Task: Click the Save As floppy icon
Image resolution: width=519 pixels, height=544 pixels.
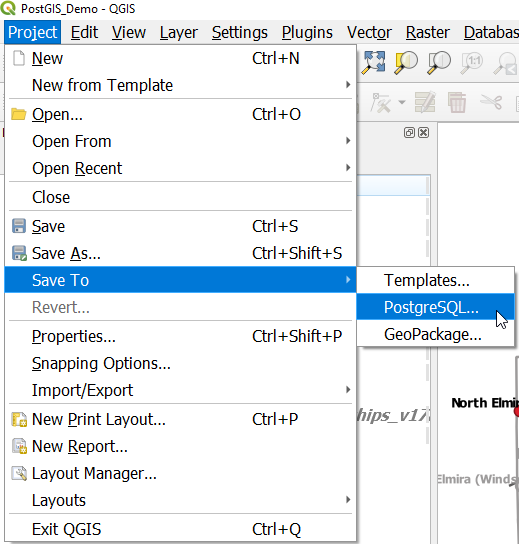Action: (x=19, y=253)
